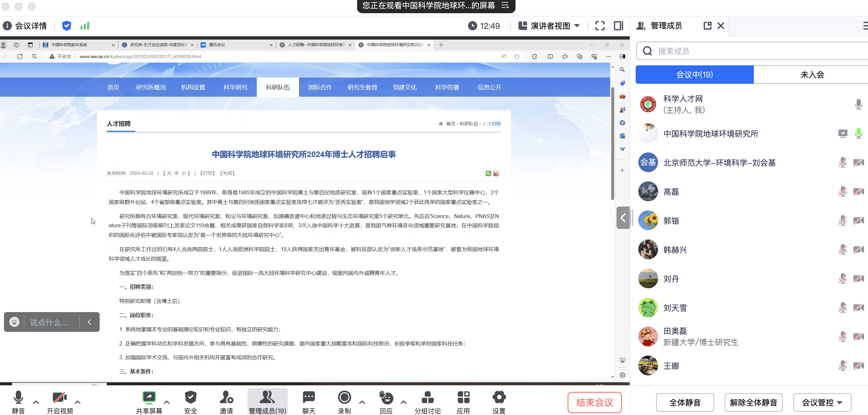Toggle the side panel layout icon
Screen dimensions: 868x415
(618, 26)
